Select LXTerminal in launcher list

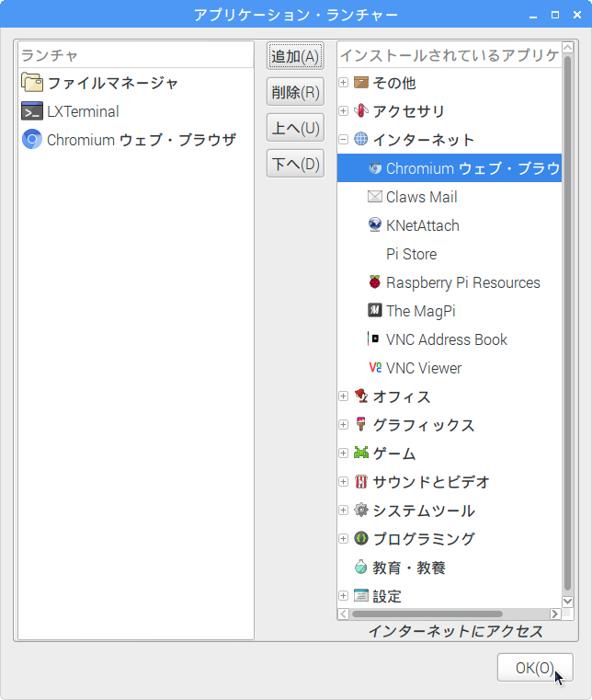pyautogui.click(x=136, y=111)
